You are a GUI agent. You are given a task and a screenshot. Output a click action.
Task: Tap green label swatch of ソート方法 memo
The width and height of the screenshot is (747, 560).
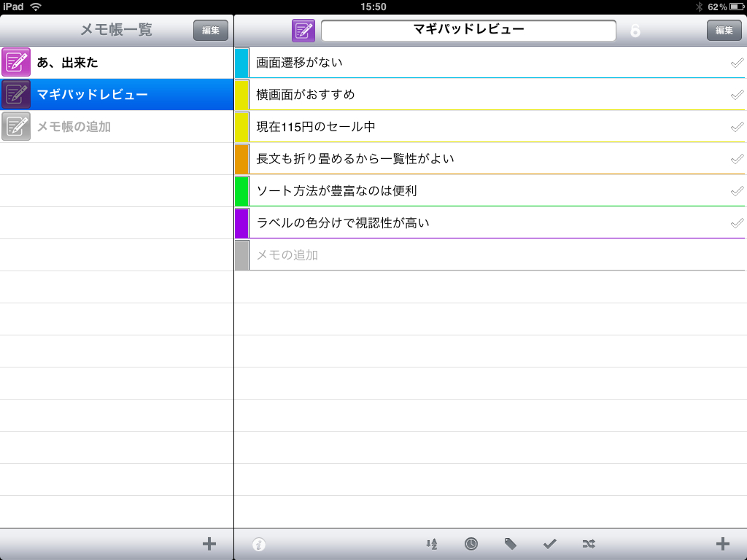point(242,191)
